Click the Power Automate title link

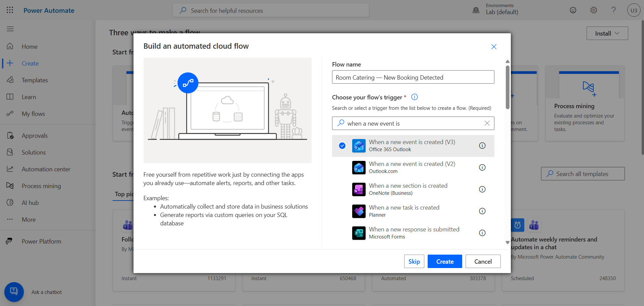[49, 10]
